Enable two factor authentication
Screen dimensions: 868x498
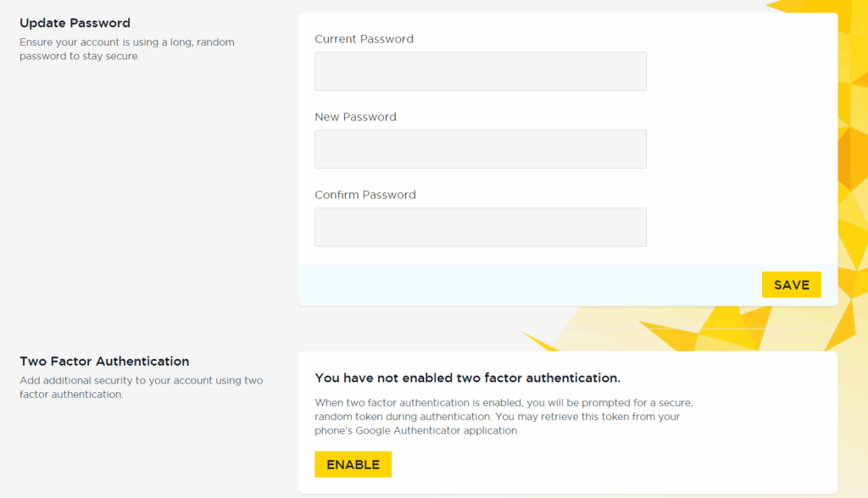[x=353, y=465]
